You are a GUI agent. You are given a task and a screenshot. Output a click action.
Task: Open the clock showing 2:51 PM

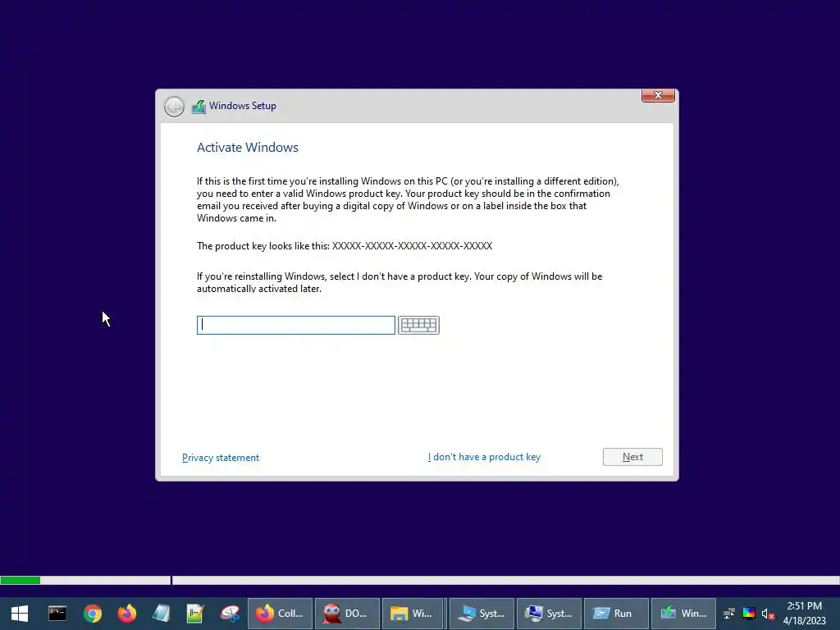pos(804,614)
